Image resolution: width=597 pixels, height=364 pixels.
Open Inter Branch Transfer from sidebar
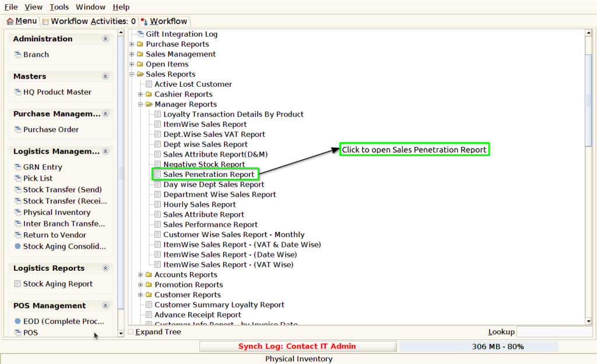(64, 224)
